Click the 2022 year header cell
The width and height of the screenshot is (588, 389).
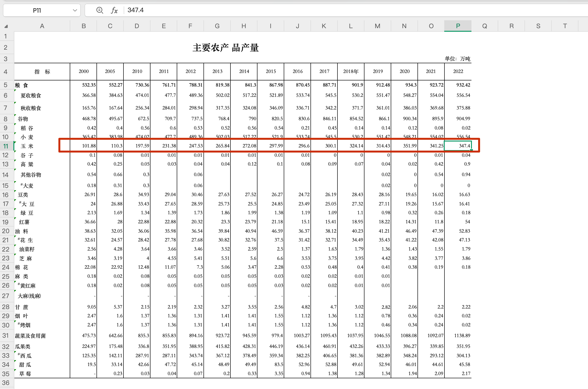point(458,71)
